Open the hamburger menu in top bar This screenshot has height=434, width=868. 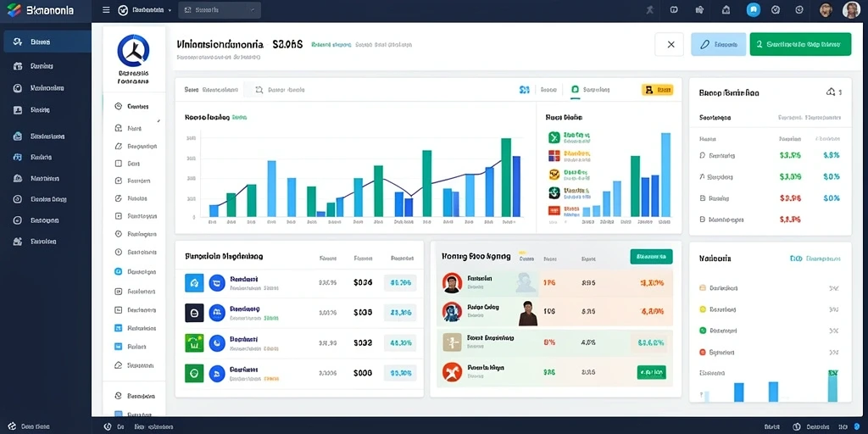106,10
